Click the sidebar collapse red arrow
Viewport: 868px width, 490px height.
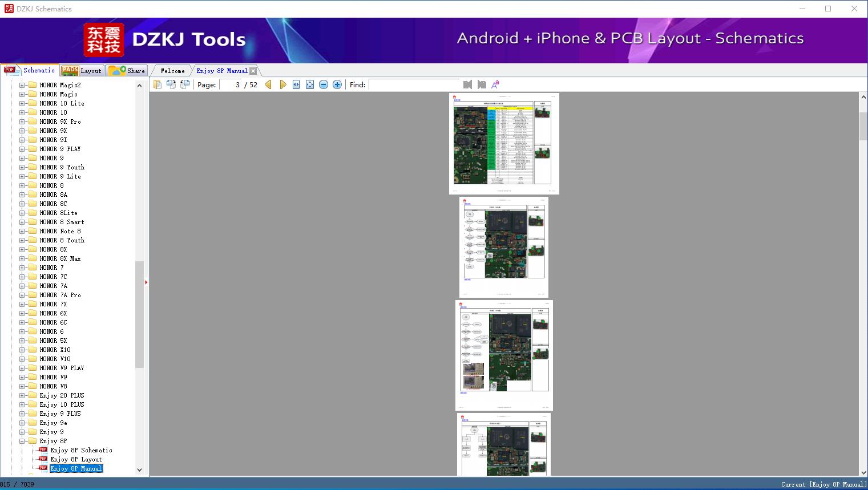[146, 282]
